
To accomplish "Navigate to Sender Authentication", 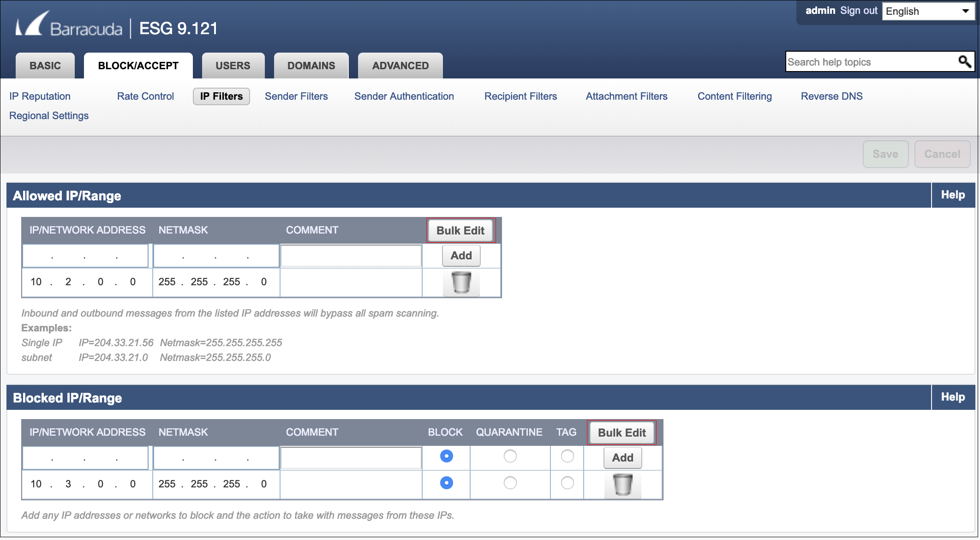I will tap(404, 96).
